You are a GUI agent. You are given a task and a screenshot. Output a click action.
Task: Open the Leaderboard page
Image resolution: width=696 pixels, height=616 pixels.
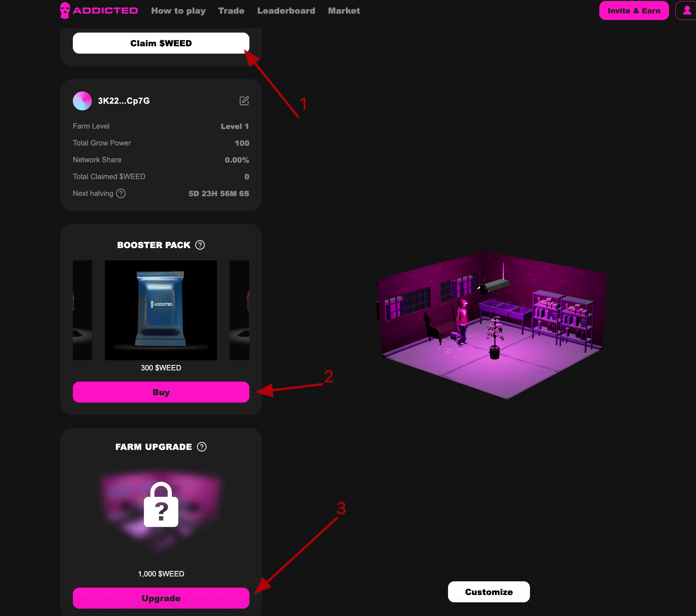(286, 11)
